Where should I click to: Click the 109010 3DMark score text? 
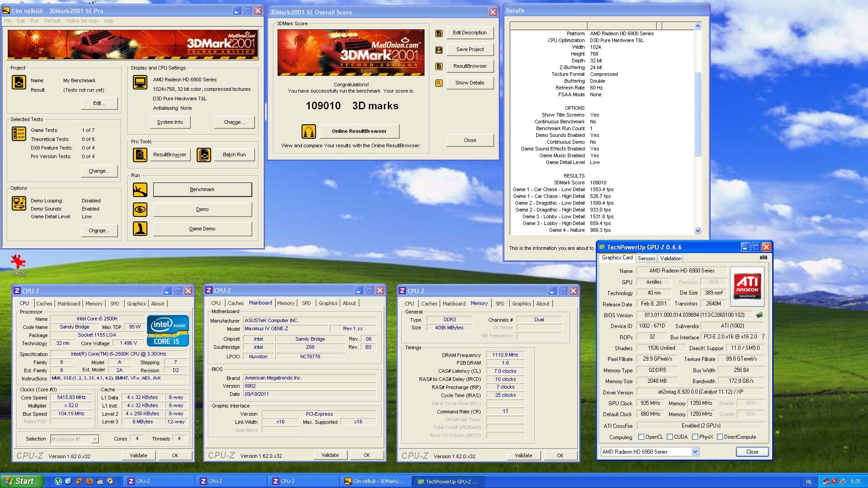(x=323, y=106)
